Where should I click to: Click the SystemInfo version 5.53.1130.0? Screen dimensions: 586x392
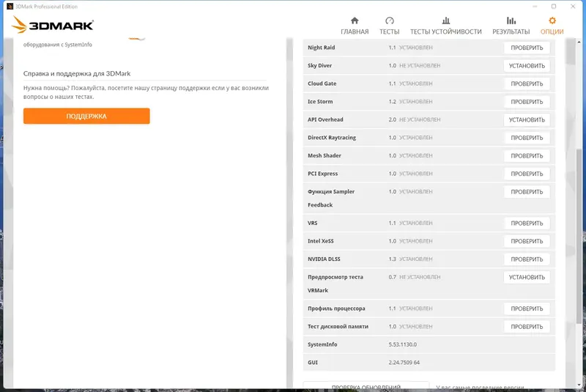click(x=402, y=344)
